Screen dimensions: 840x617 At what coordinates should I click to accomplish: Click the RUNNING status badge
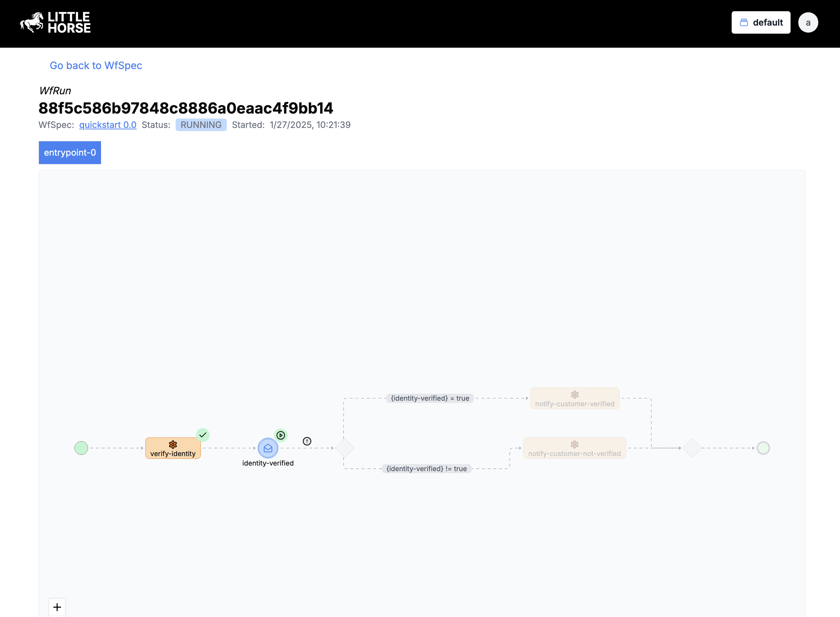pos(201,125)
